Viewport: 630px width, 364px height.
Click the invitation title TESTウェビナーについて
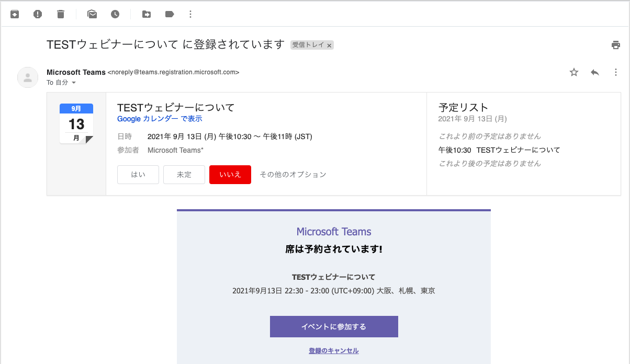[x=176, y=108]
